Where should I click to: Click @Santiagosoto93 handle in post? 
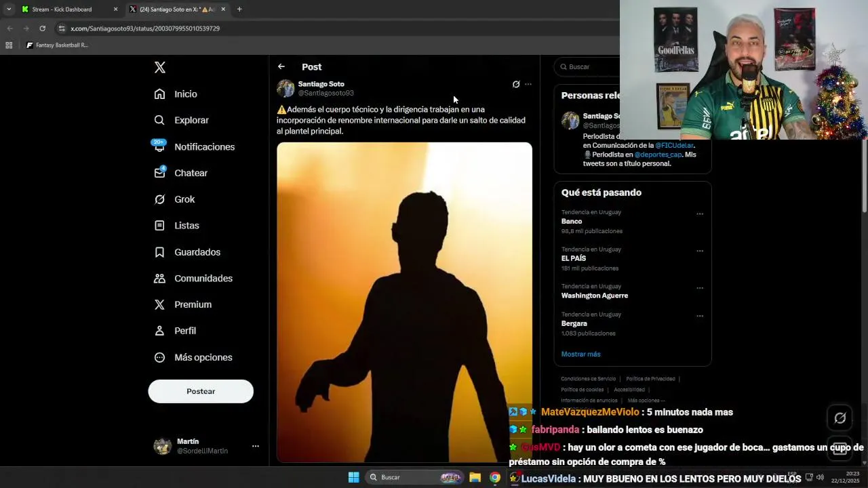(326, 93)
